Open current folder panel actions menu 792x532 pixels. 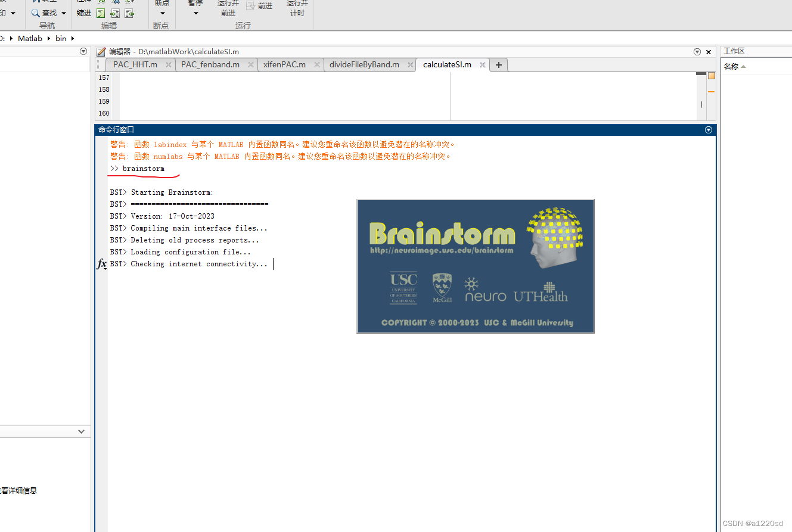(x=83, y=52)
